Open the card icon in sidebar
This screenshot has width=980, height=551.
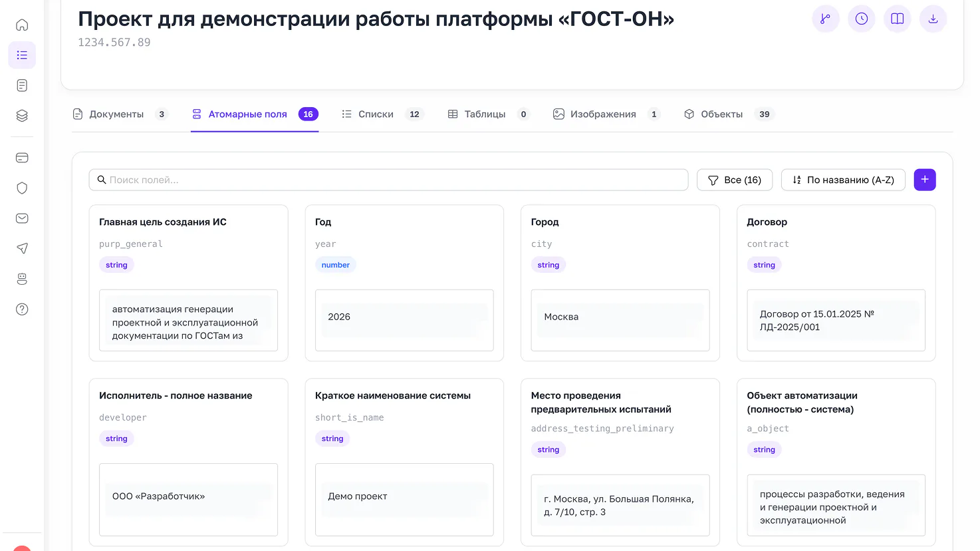pos(22,158)
